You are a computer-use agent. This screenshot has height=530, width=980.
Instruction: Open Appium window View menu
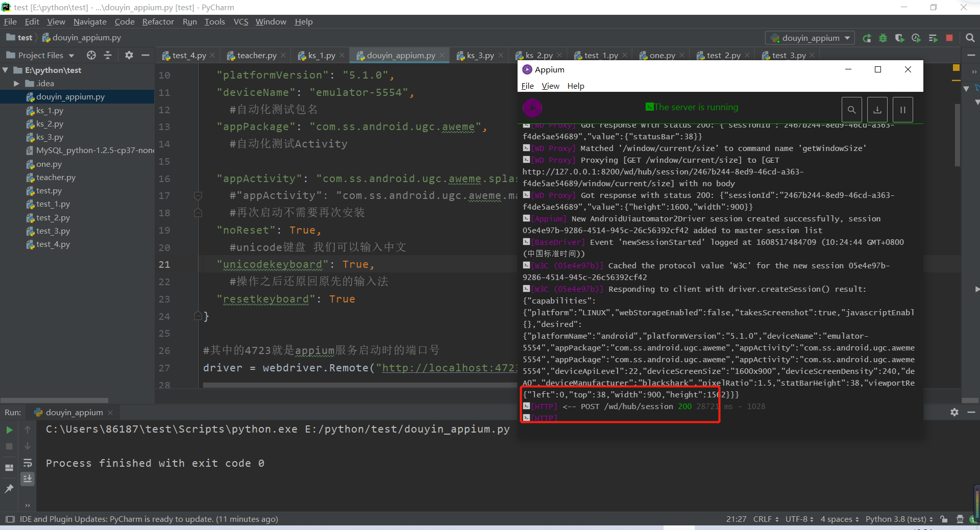coord(550,86)
